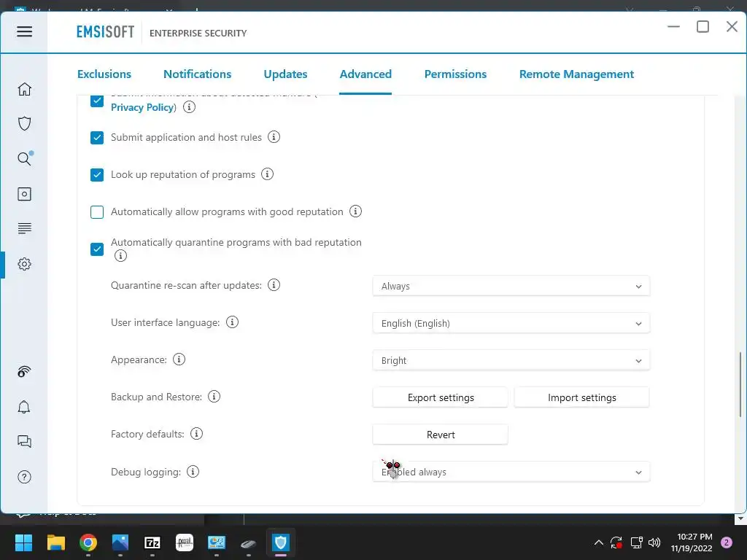Show info for Submit application and host rules

pyautogui.click(x=274, y=137)
